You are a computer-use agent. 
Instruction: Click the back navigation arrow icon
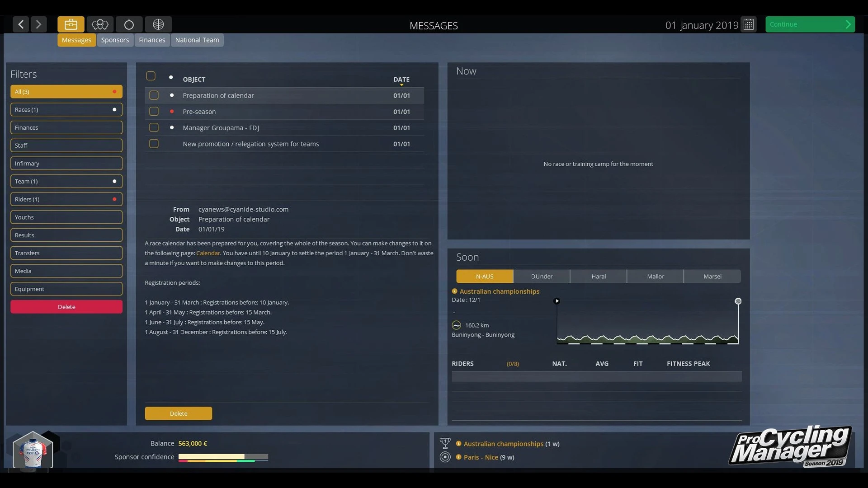click(21, 24)
